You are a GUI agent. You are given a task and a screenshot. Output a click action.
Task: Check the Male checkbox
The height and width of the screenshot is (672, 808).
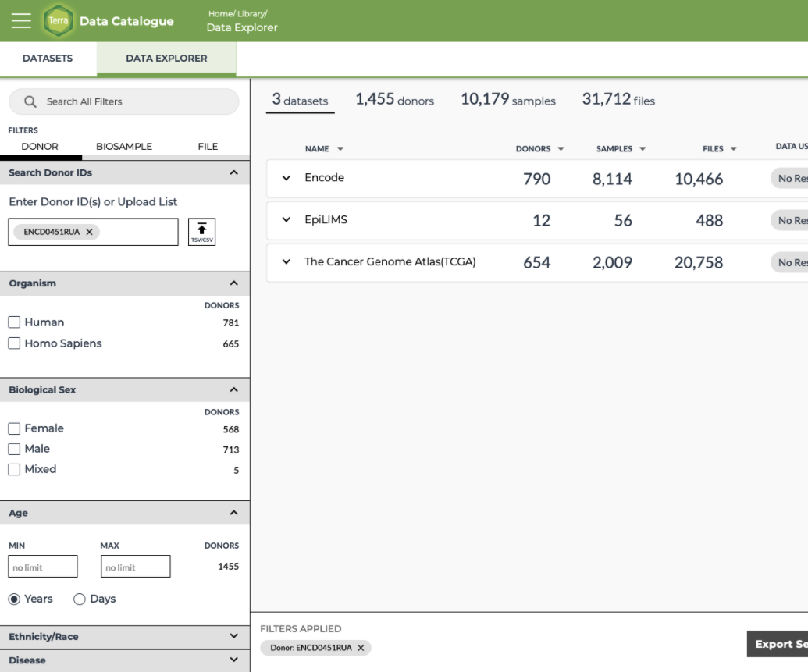14,449
